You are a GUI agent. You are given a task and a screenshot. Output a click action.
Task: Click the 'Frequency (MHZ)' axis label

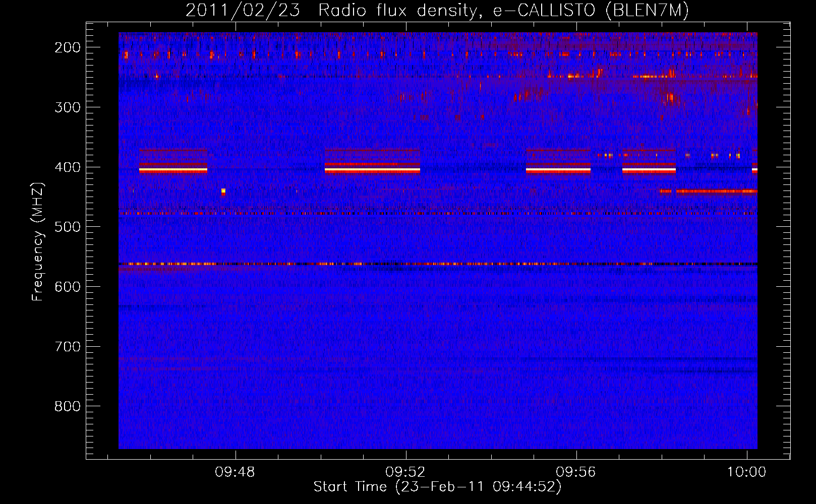click(38, 242)
